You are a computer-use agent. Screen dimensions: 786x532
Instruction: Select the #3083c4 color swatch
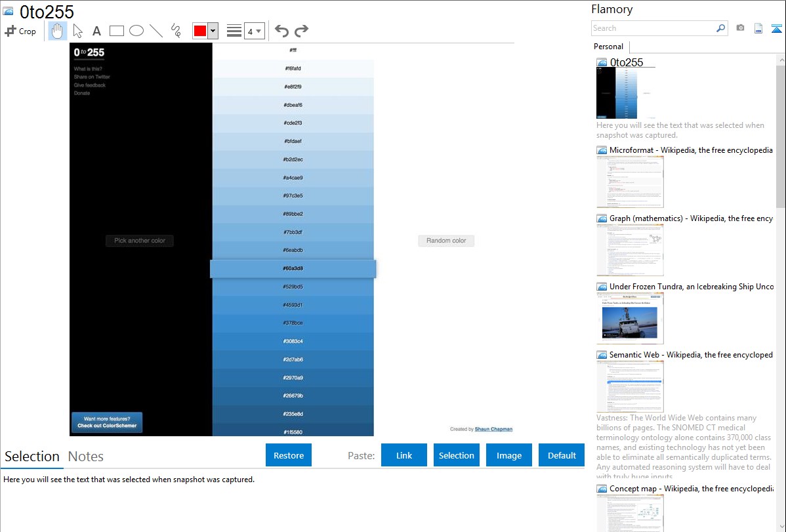click(293, 341)
